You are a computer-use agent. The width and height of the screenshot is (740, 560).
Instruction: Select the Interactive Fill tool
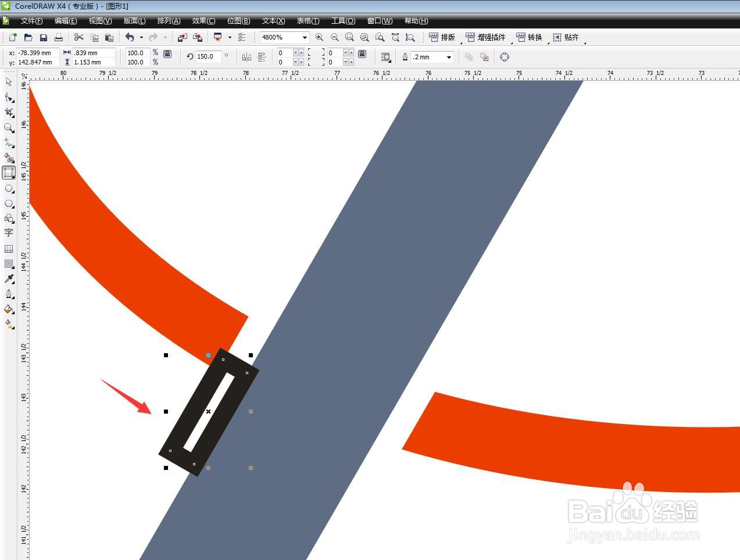(x=9, y=324)
